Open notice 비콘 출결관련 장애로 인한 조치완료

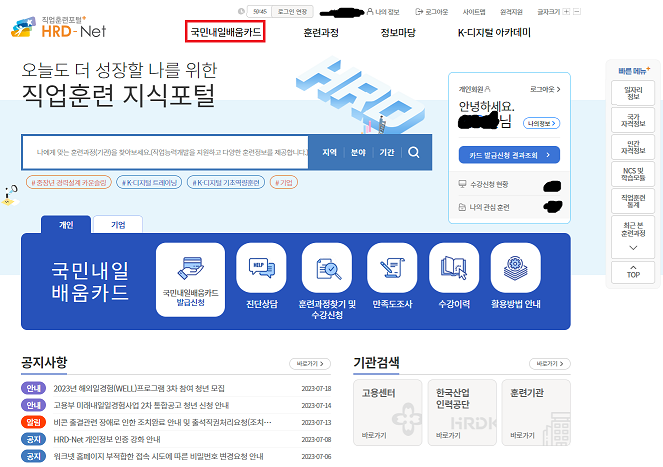(x=162, y=422)
